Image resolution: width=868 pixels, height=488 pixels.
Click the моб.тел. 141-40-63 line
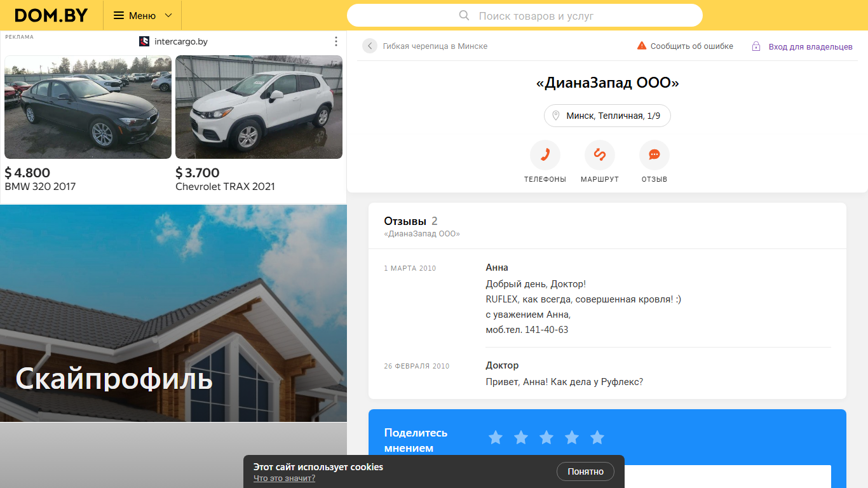[x=527, y=330]
